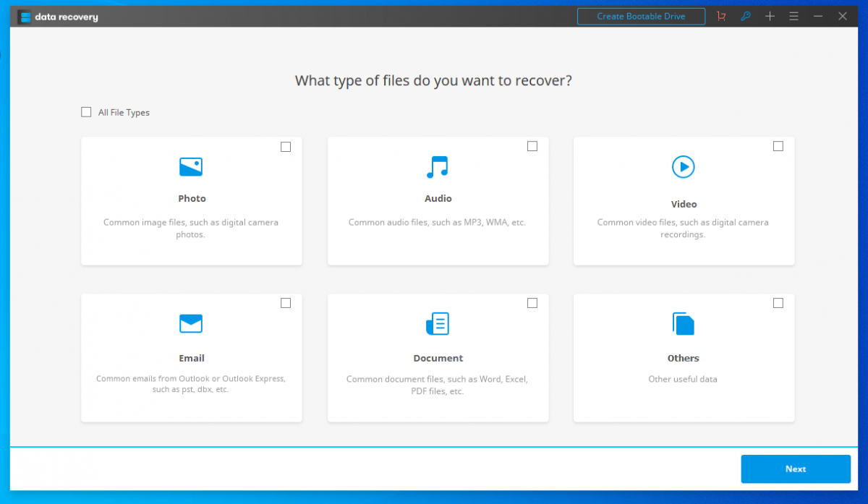Open the shopping cart purchase icon

pos(721,16)
